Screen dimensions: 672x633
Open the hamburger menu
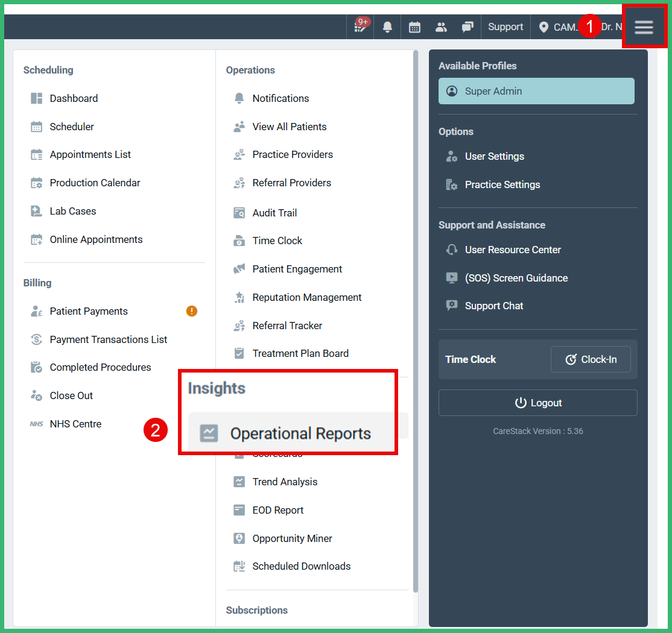[644, 27]
